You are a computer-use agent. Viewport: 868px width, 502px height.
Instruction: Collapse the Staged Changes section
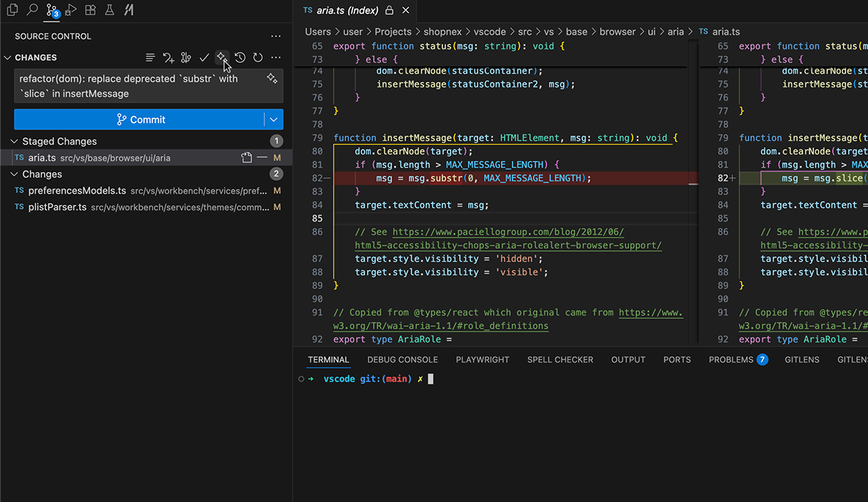point(15,141)
